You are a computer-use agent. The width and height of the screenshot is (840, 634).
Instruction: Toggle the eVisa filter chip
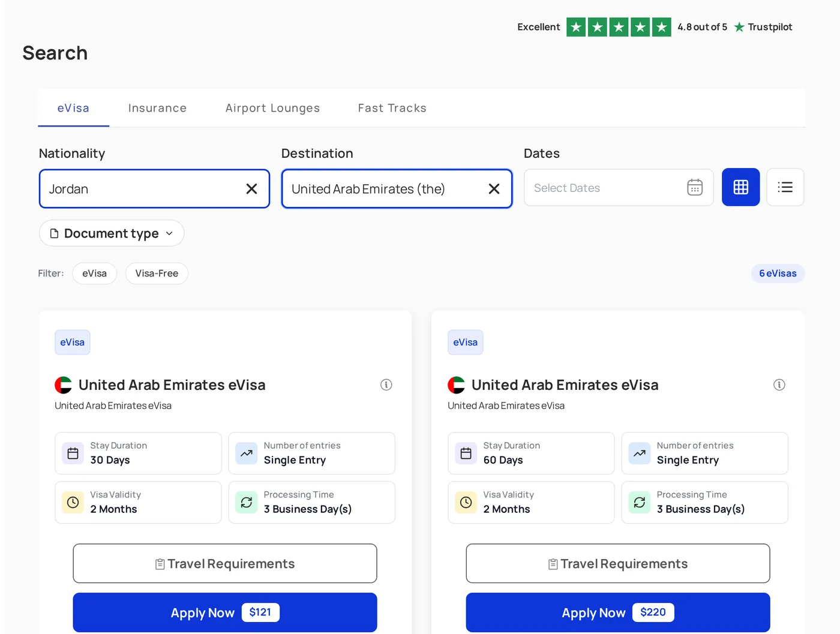pyautogui.click(x=95, y=274)
